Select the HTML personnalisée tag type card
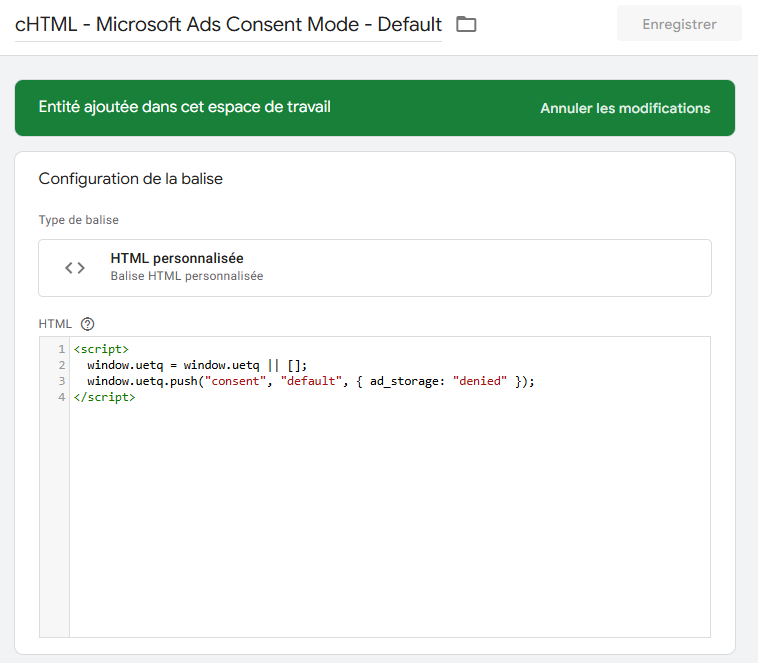The width and height of the screenshot is (758, 663). coord(375,268)
